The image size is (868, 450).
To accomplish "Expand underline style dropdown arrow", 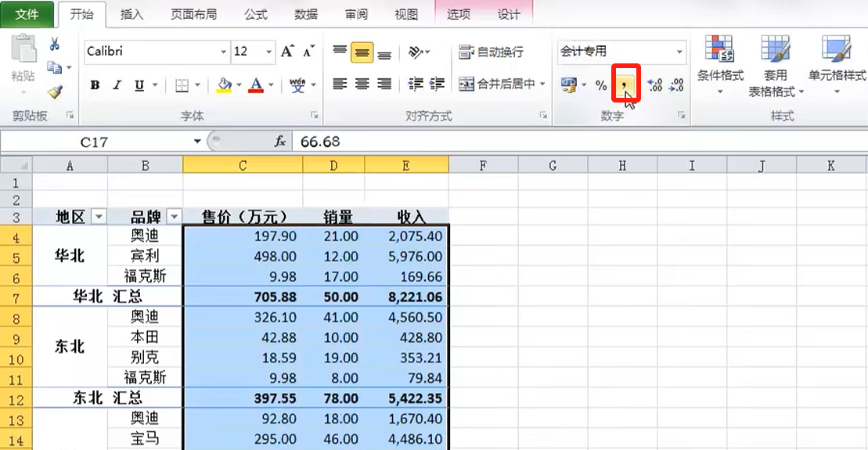I will tap(155, 85).
